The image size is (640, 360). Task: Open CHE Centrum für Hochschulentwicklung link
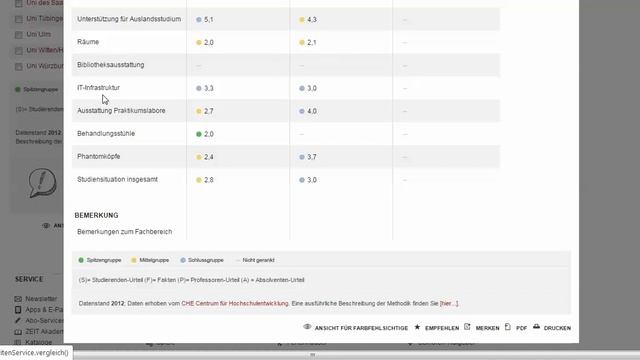tap(235, 303)
